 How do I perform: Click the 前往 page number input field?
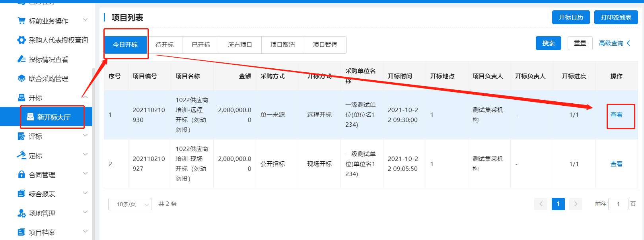point(618,204)
